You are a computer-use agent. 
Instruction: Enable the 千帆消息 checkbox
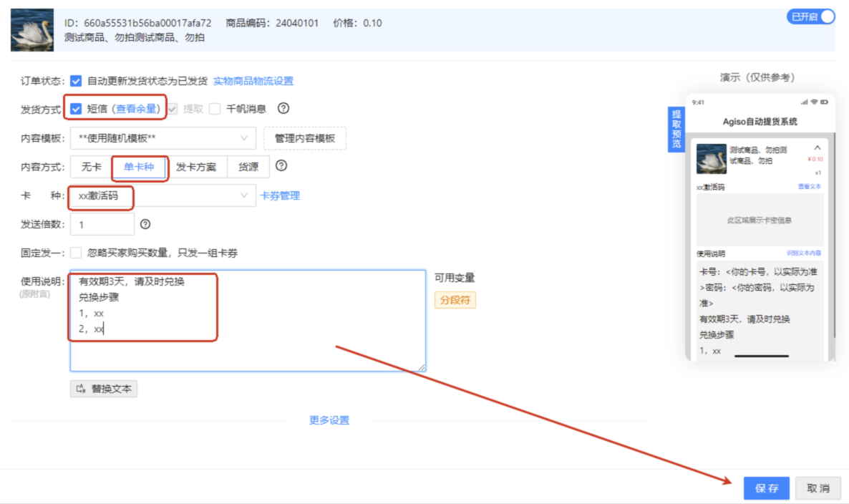(215, 109)
